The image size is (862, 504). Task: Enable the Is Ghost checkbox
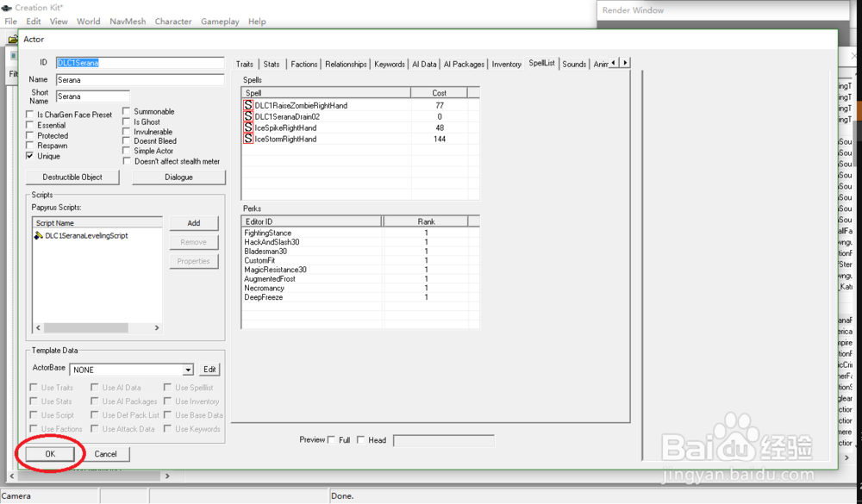tap(127, 121)
